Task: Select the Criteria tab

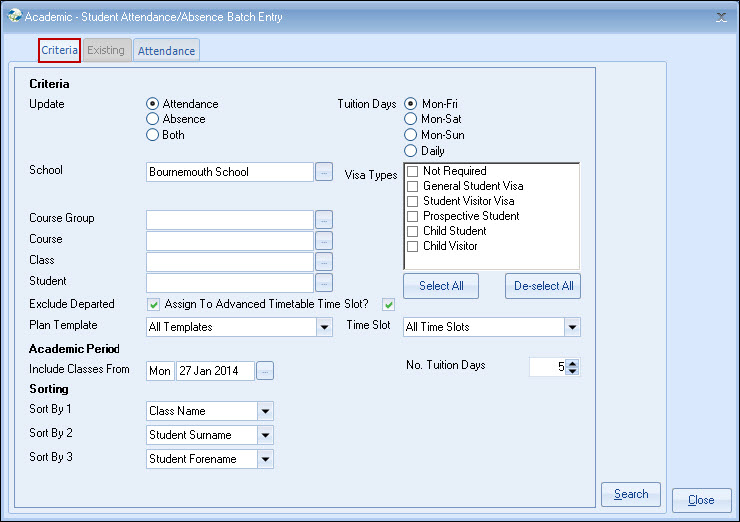Action: click(x=59, y=50)
